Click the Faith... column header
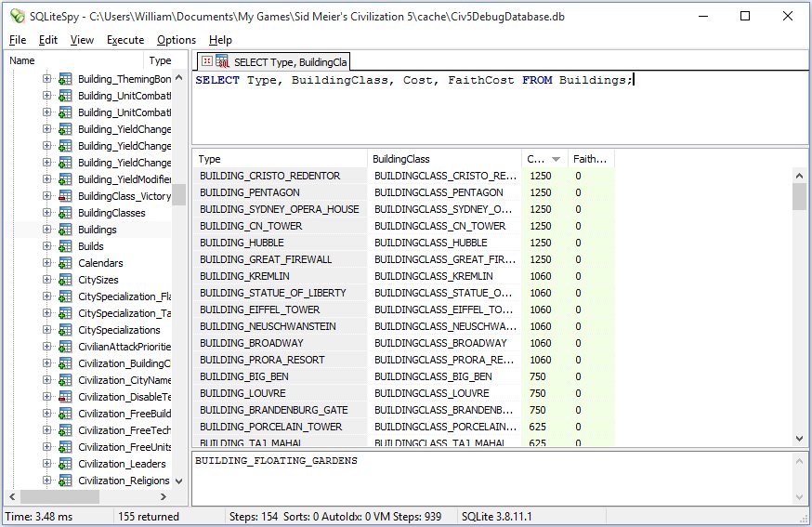 pos(592,159)
